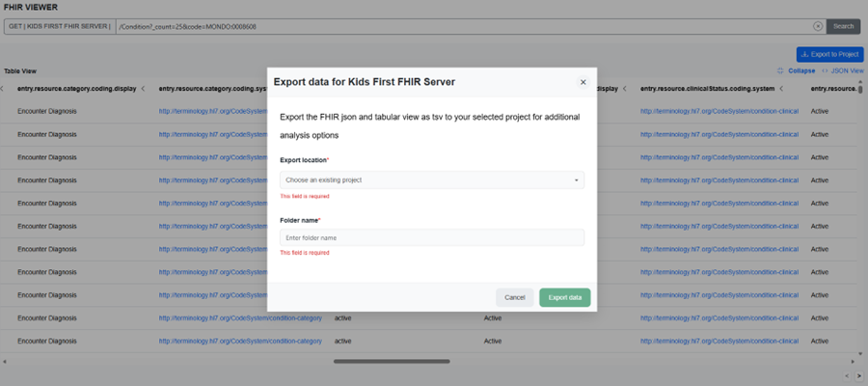Click the green Export data button
Screen dimensions: 868x386
[564, 297]
